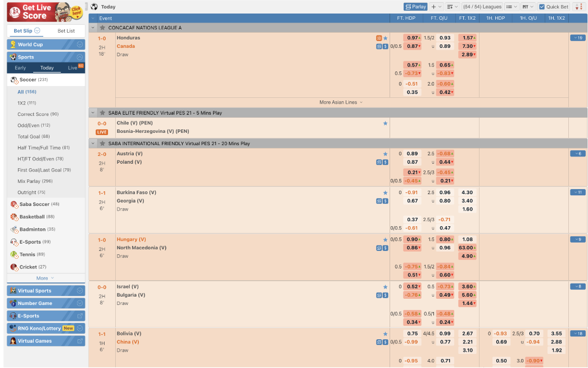Add Chile vs Bosnia-Herzegovina to favorites
Screen dimensions: 588x368
tap(385, 123)
